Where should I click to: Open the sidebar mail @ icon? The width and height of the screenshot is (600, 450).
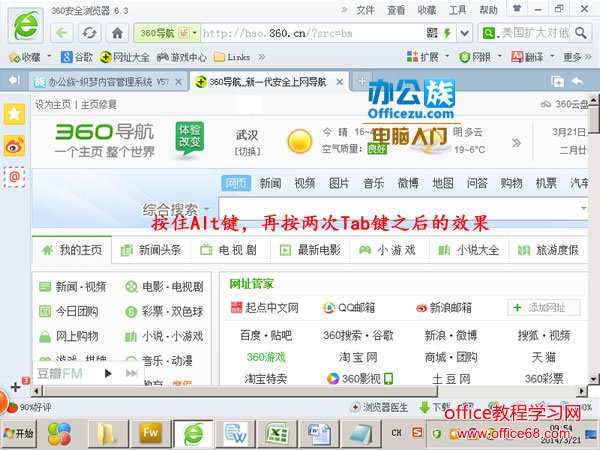pos(14,177)
